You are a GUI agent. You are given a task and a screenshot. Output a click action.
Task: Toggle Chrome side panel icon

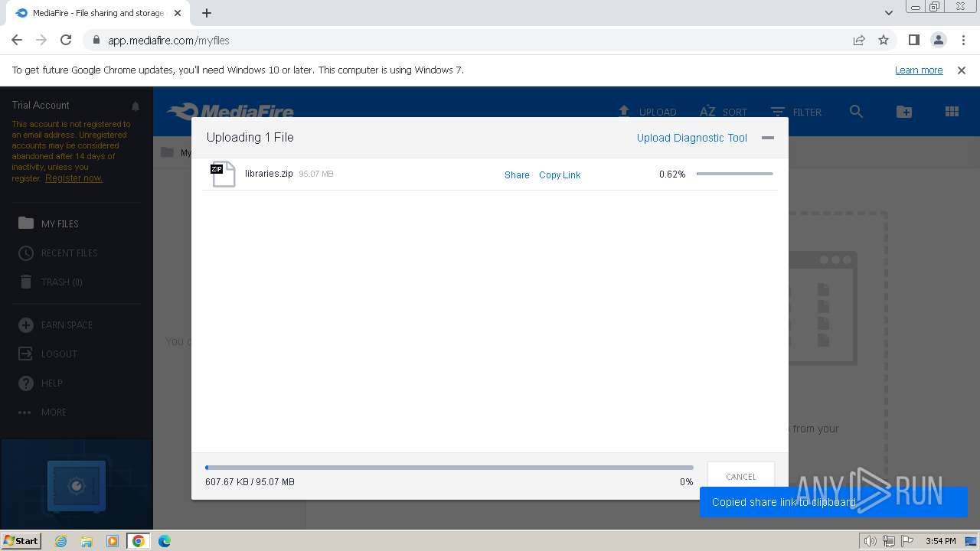pos(913,40)
